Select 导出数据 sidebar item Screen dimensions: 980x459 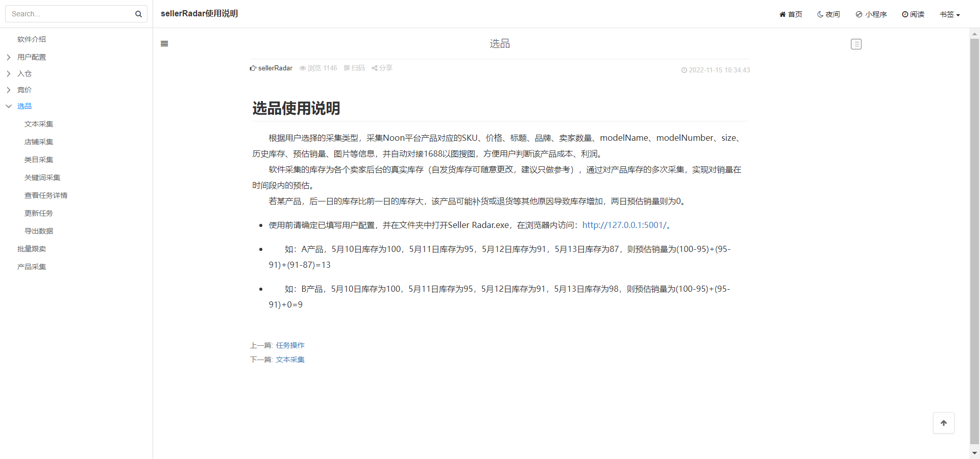click(x=39, y=231)
